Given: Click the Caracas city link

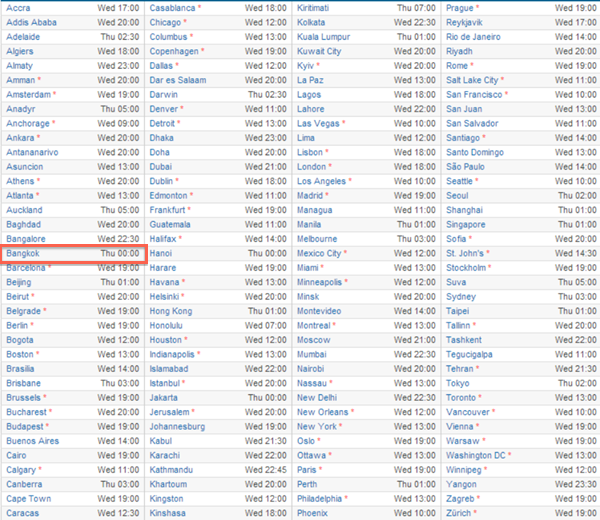Looking at the screenshot, I should 23,513.
